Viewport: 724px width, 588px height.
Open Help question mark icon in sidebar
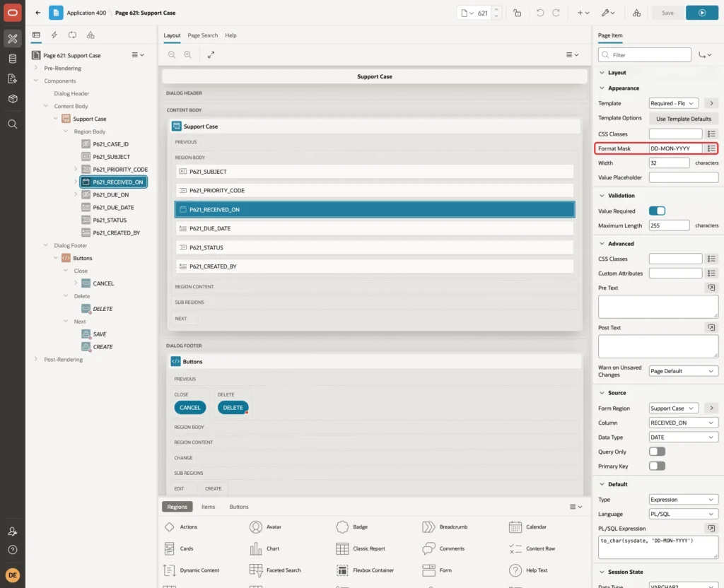point(13,550)
